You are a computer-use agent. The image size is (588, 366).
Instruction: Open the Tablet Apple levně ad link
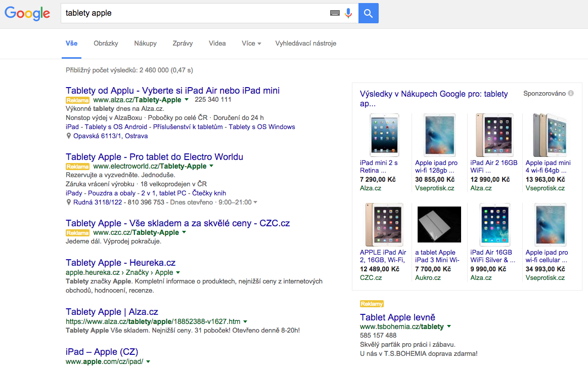click(x=397, y=317)
